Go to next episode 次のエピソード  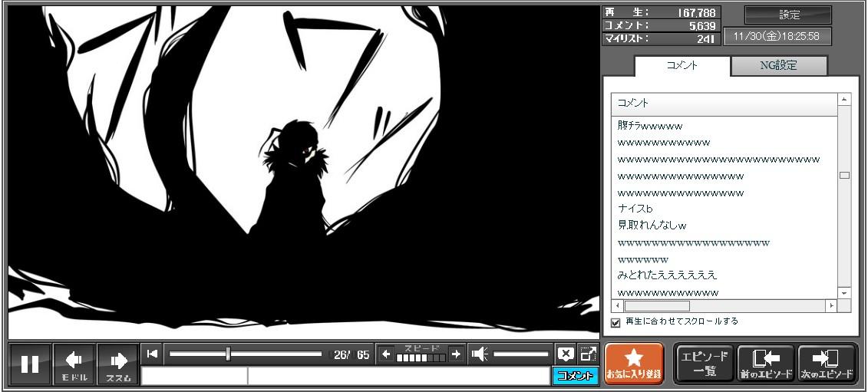pos(827,364)
